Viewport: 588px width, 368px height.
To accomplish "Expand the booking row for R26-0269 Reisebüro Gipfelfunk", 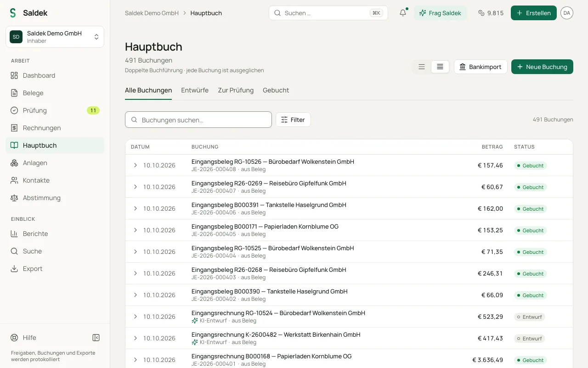I will pyautogui.click(x=136, y=187).
